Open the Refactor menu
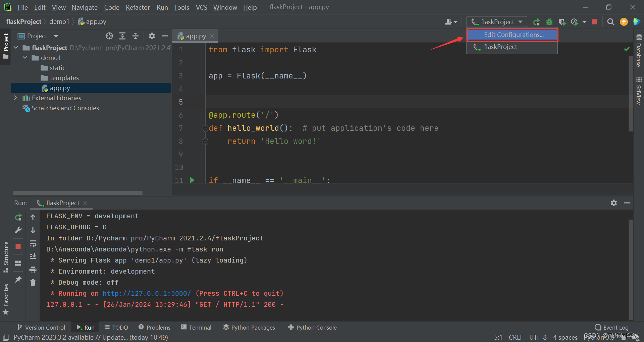Viewport: 644px width, 342px height. 138,7
